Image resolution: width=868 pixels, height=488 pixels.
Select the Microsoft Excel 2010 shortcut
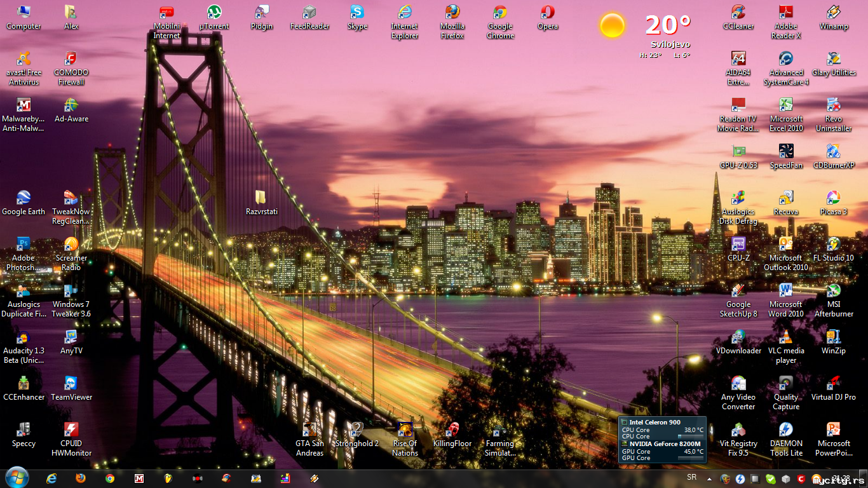(786, 115)
